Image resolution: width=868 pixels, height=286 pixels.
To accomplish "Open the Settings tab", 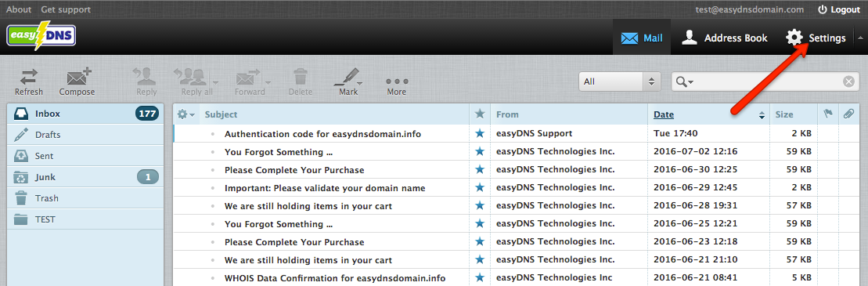I will pyautogui.click(x=816, y=38).
